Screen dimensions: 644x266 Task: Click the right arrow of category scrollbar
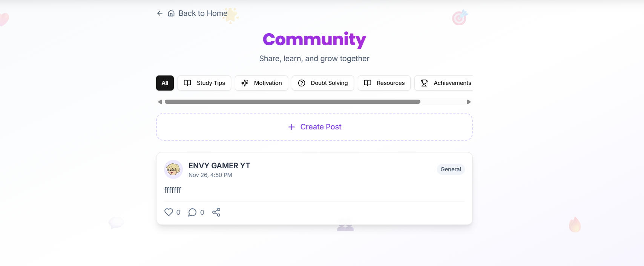click(469, 102)
